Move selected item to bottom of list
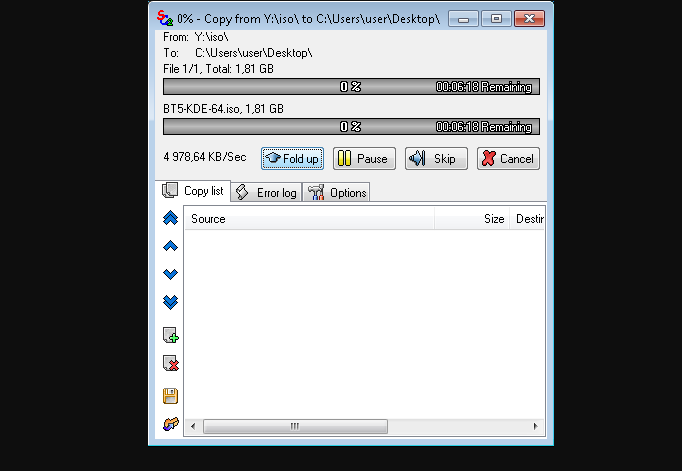 coord(170,302)
